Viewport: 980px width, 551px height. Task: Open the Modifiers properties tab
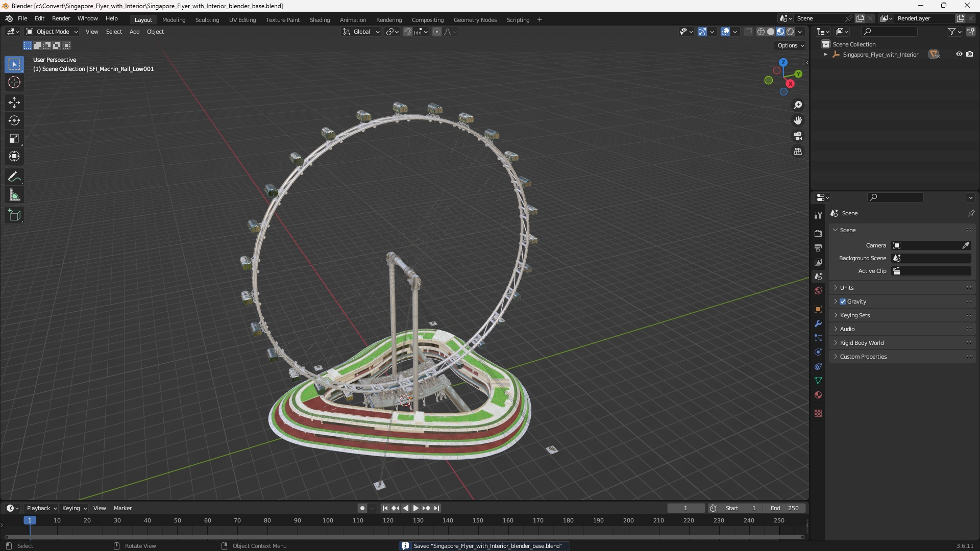[818, 323]
